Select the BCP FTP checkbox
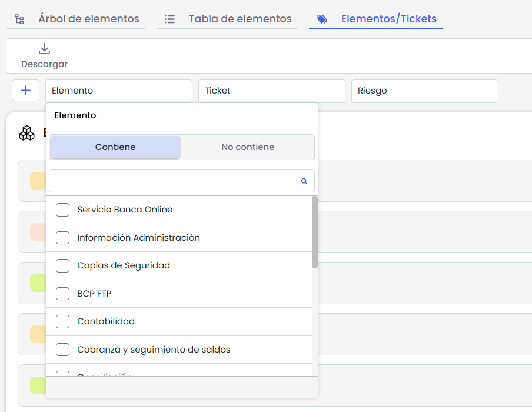532x412 pixels. coord(62,294)
